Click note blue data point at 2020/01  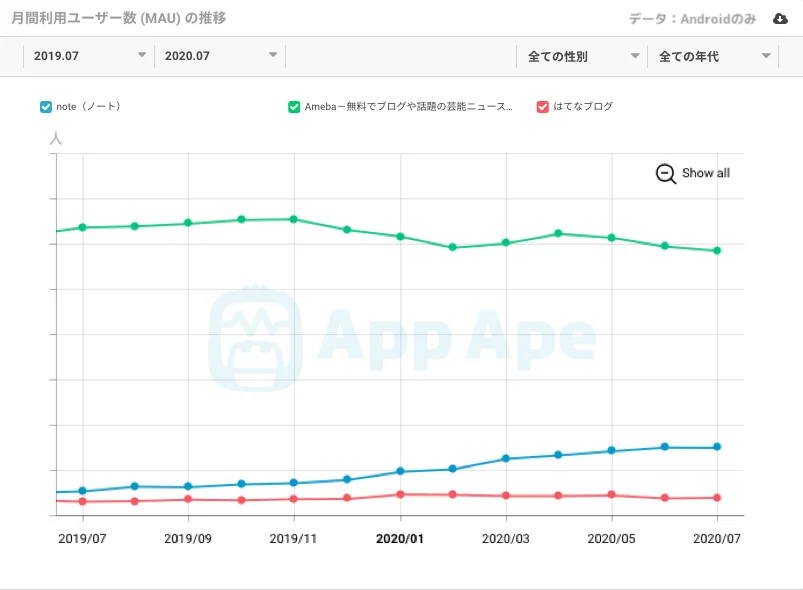click(x=400, y=471)
